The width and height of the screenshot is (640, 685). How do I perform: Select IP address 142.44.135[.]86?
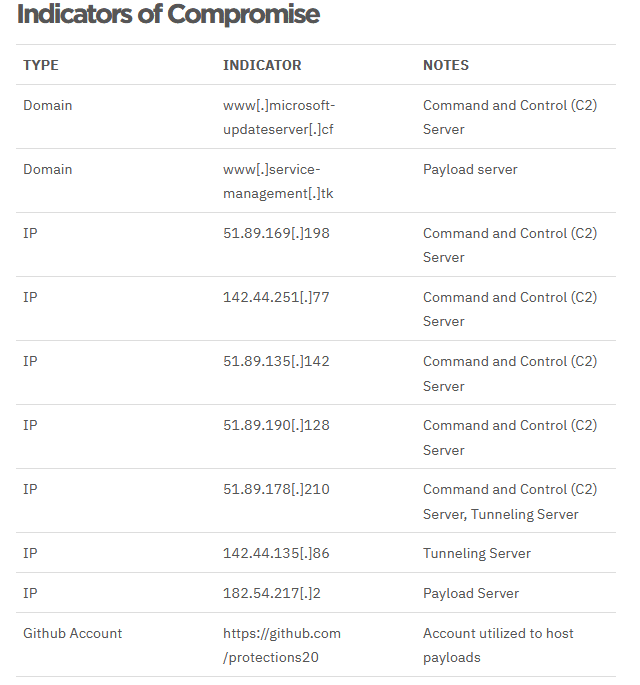[x=276, y=553]
